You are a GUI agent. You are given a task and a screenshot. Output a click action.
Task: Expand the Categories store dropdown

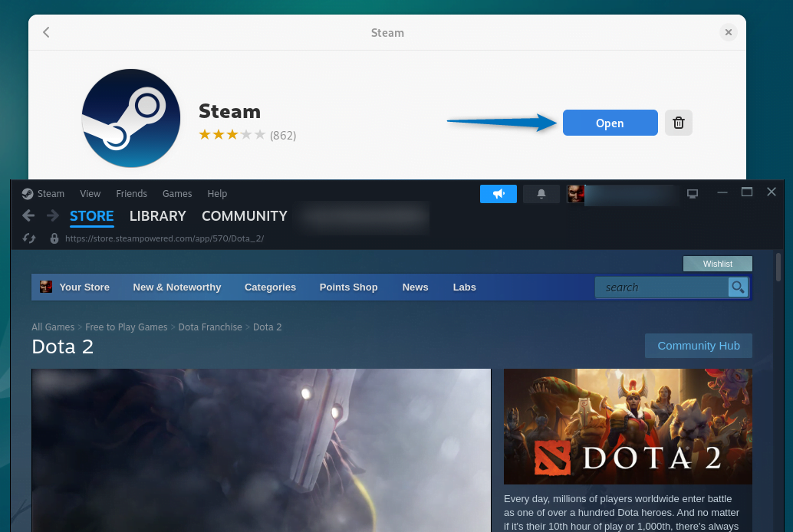point(270,287)
